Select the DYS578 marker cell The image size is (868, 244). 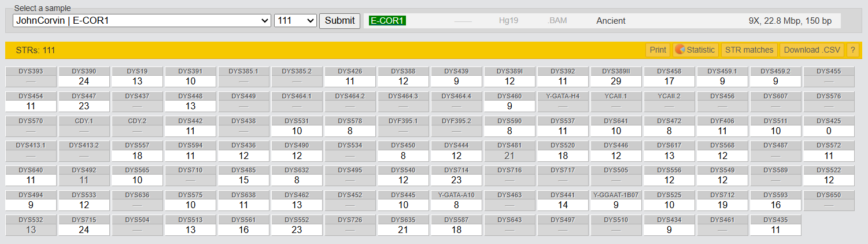point(350,127)
